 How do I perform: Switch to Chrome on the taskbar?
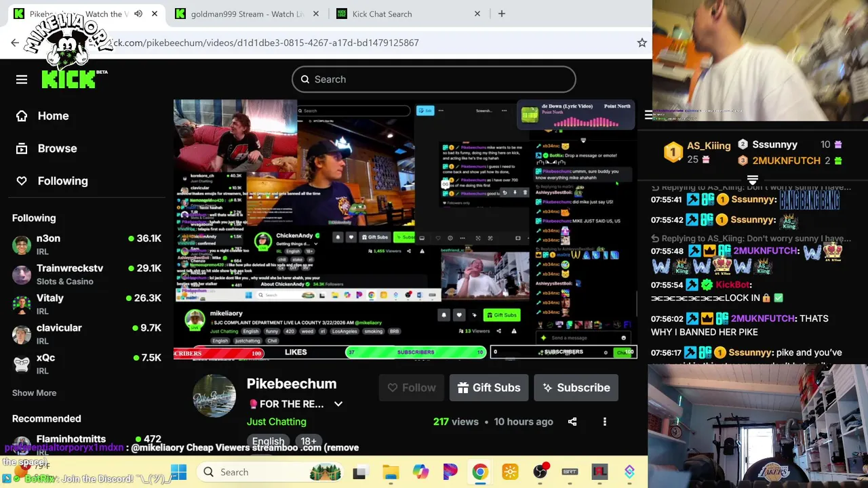tap(480, 472)
